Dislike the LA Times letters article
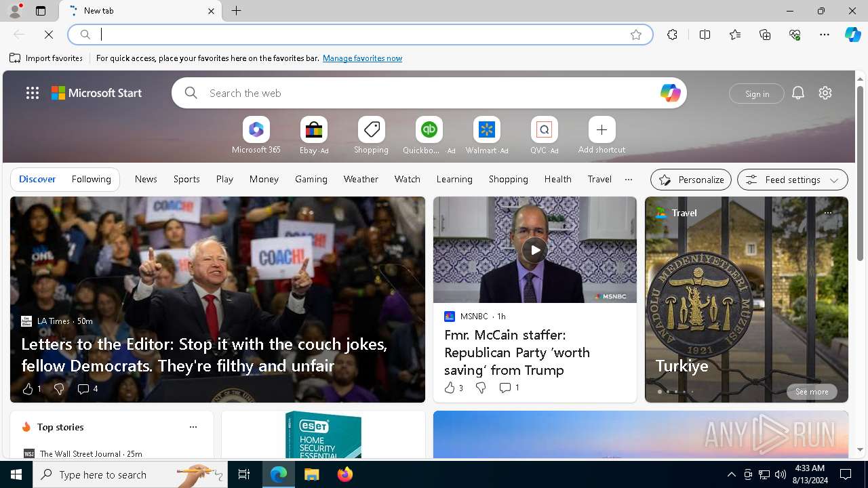Viewport: 868px width, 488px height. click(x=58, y=389)
